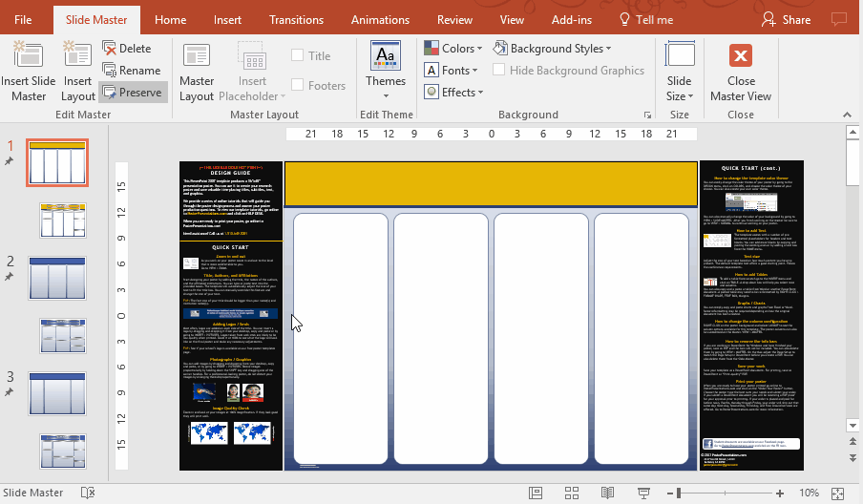Switch to the Home tab
This screenshot has height=504, width=863.
click(x=170, y=20)
